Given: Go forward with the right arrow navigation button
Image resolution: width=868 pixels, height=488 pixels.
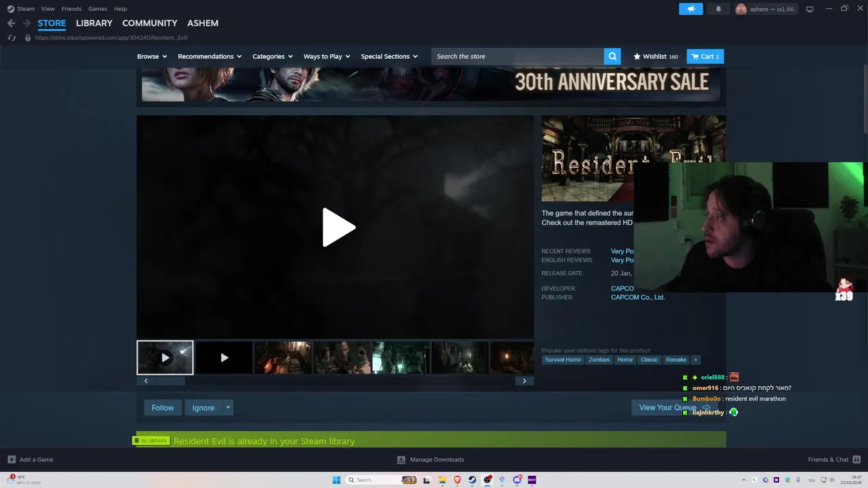Looking at the screenshot, I should pyautogui.click(x=27, y=23).
